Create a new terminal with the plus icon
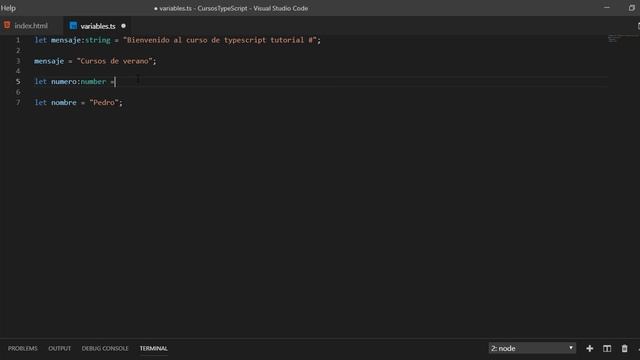 pyautogui.click(x=589, y=348)
